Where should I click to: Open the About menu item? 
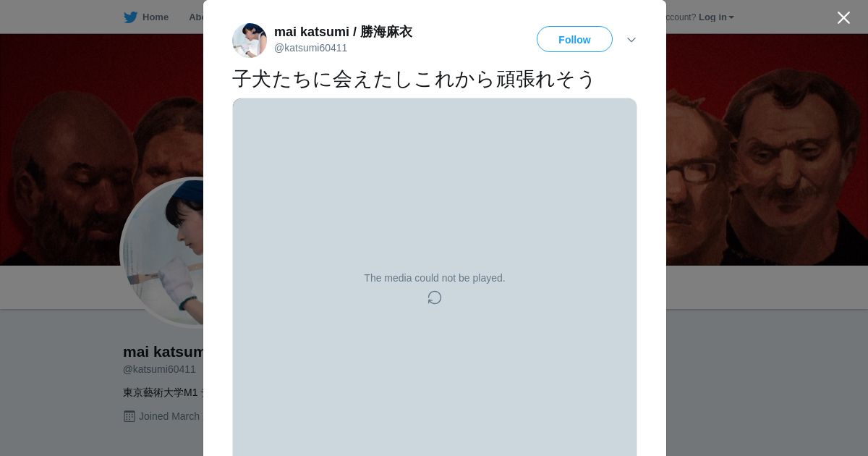(195, 17)
